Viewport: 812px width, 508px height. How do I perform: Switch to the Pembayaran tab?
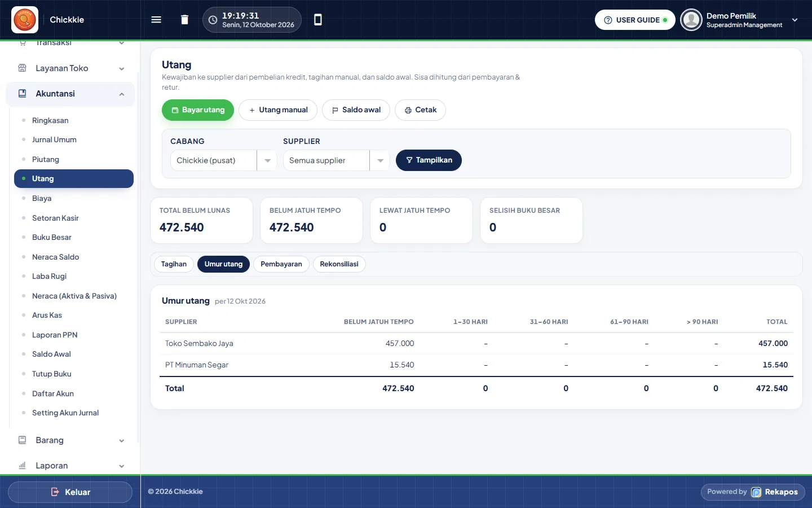(281, 264)
